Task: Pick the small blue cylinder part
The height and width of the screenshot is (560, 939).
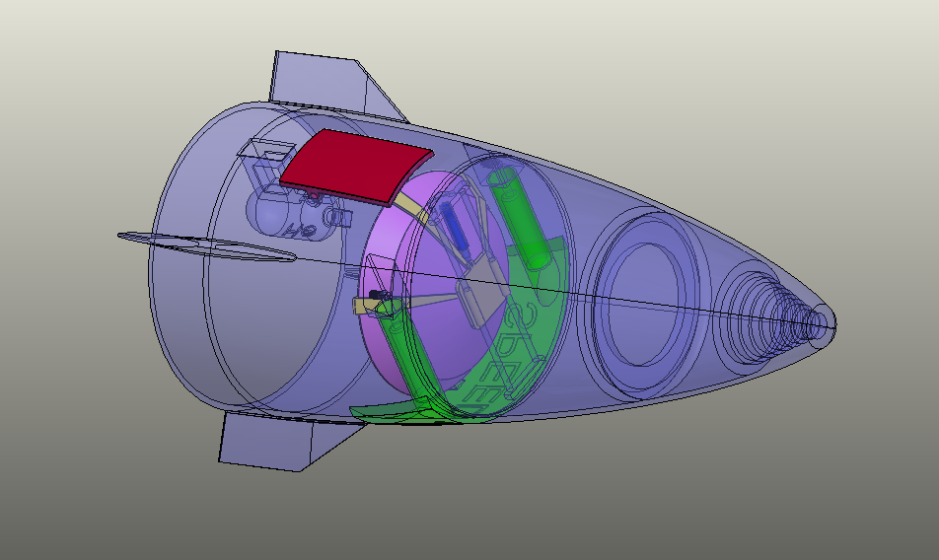Action: pos(454,225)
